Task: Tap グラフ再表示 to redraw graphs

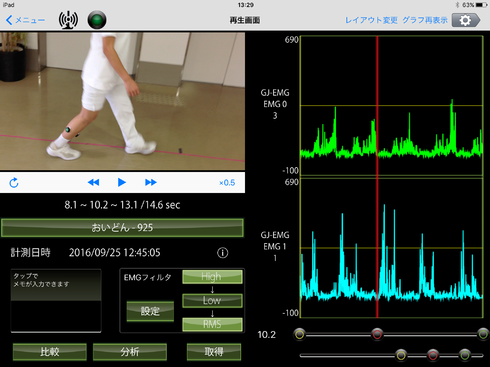Action: (425, 20)
